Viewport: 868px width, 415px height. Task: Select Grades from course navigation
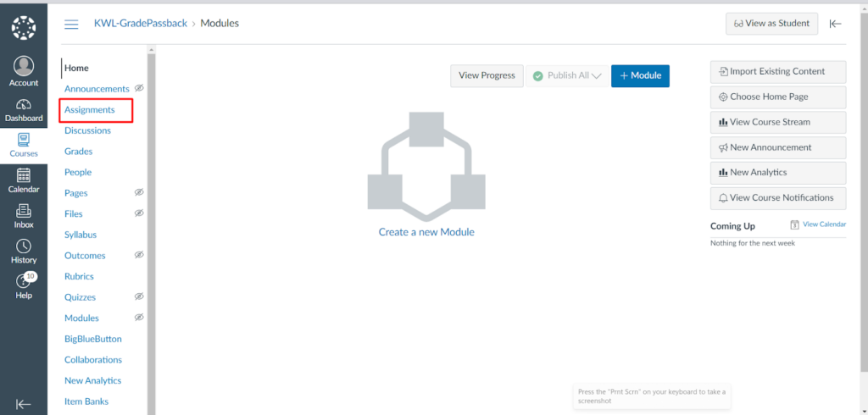79,152
